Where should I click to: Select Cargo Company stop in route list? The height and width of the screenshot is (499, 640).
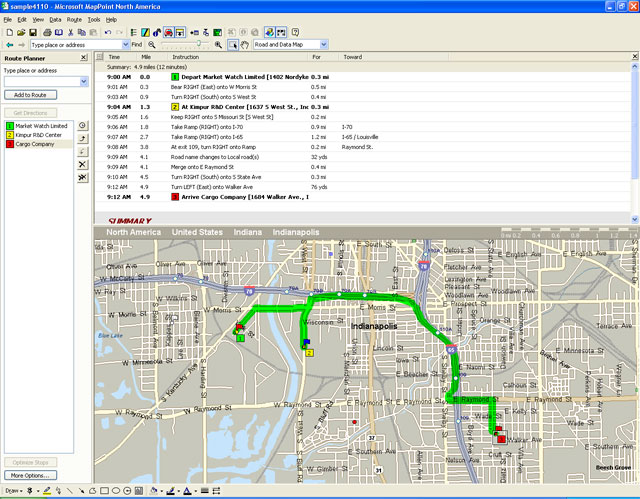[39, 144]
